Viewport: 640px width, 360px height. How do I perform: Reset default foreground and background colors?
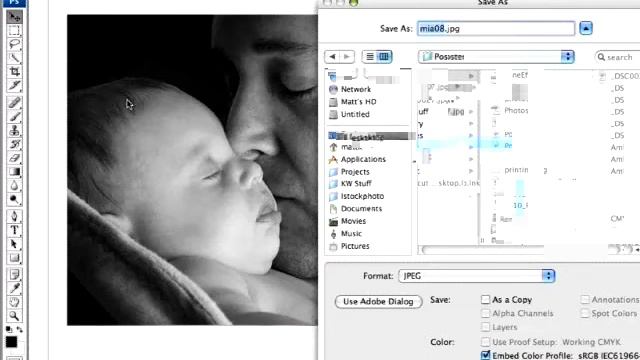[9, 329]
